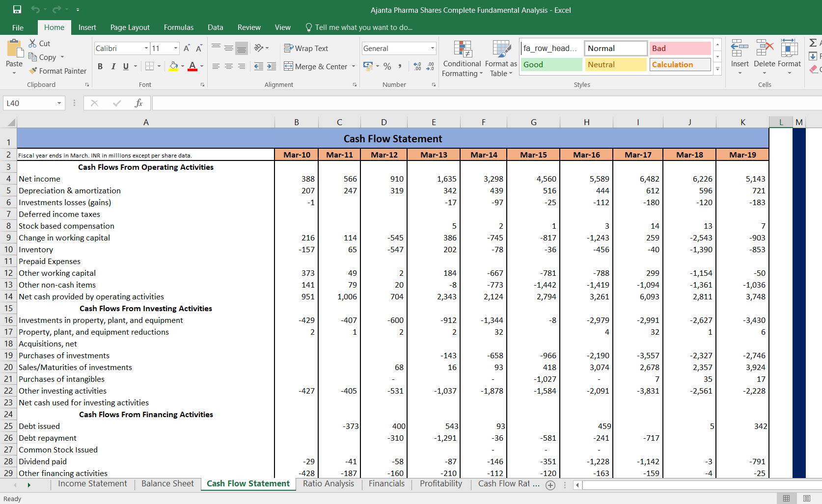Open Customize Quick Access Toolbar dropdown

[x=78, y=10]
